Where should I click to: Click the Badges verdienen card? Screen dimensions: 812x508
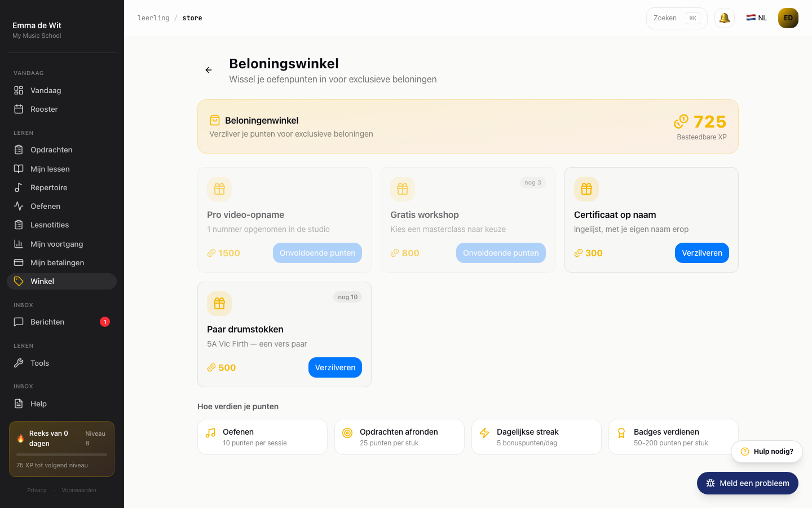coord(673,437)
